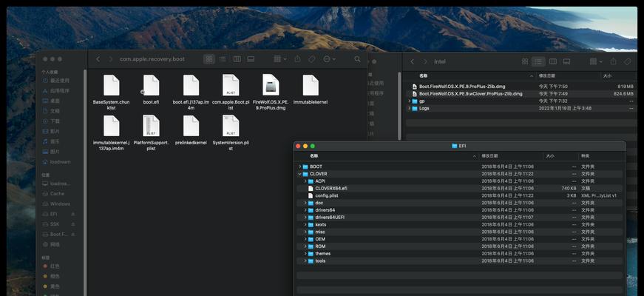Sort Intel window by 名称 column
The image size is (644, 296).
(x=423, y=76)
